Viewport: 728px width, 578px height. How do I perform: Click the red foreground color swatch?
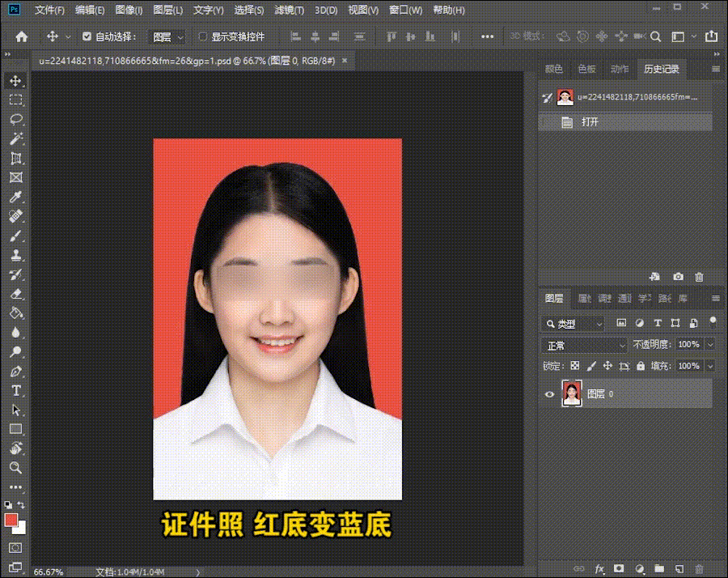point(11,520)
